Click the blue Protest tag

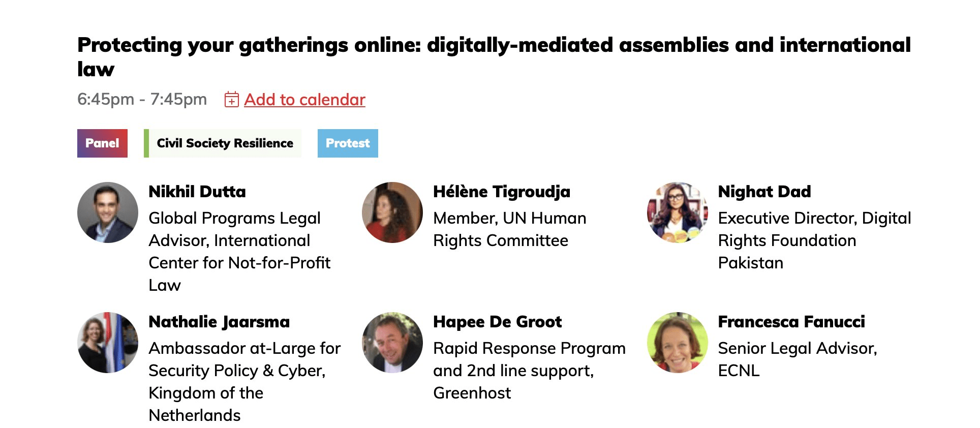point(348,143)
